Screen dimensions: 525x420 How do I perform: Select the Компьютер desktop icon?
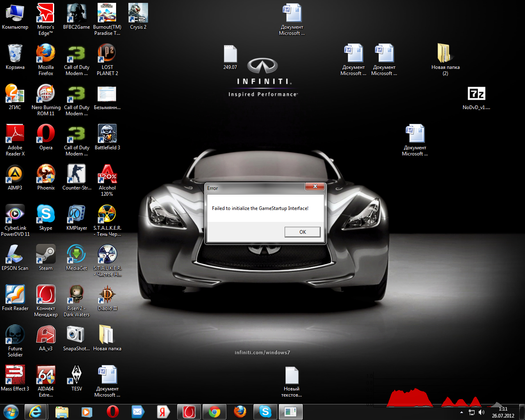click(15, 16)
